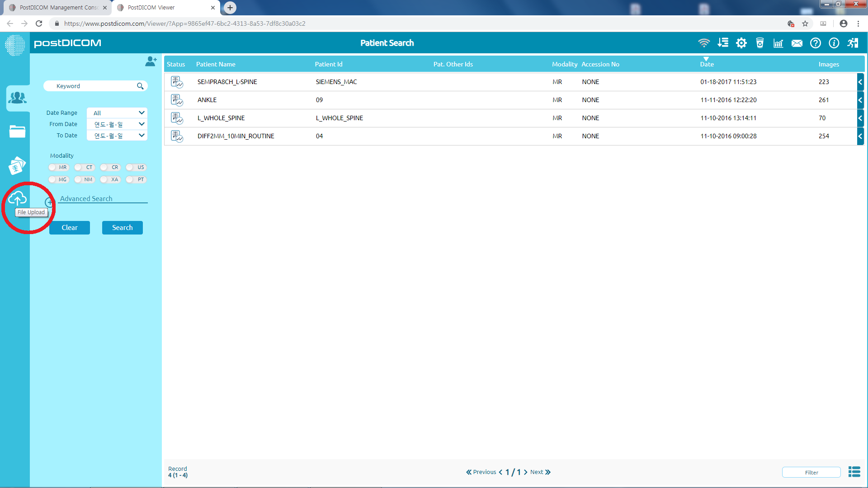Screen dimensions: 868x488
Task: Open the info icon in header
Action: pos(834,43)
